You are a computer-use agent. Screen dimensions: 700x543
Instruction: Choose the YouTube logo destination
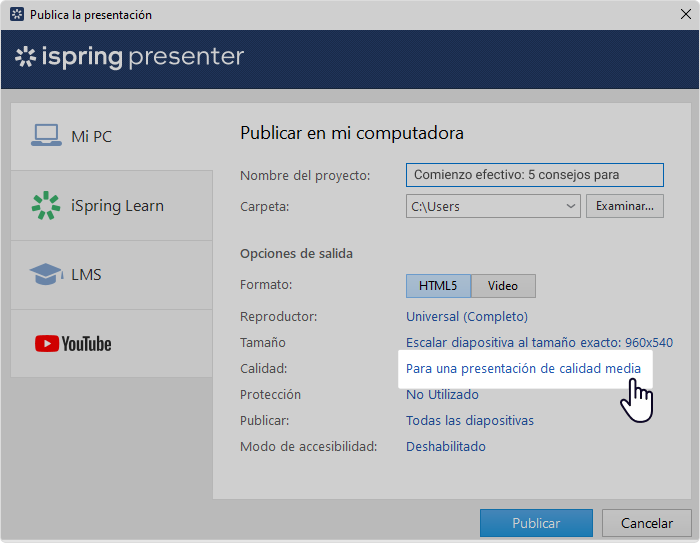click(x=73, y=344)
